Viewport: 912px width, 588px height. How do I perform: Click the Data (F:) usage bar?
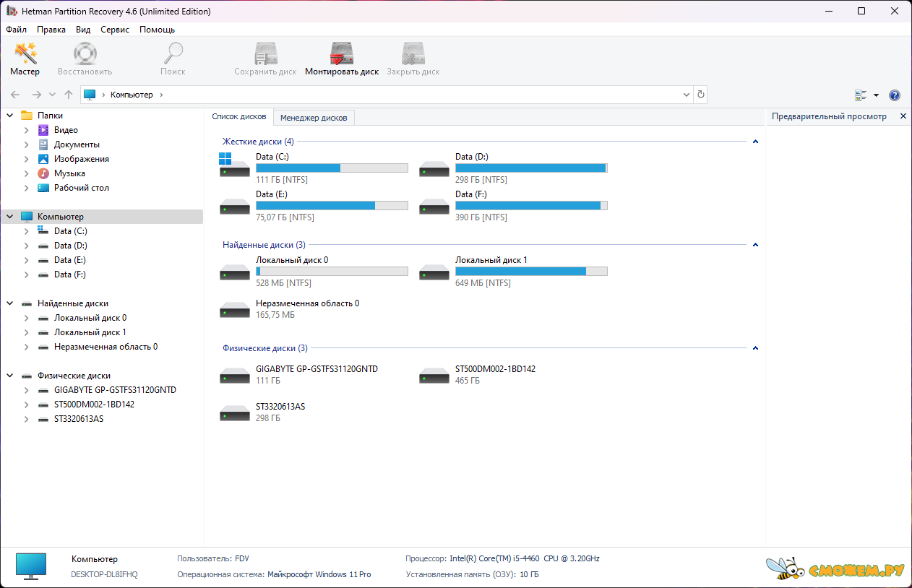[x=531, y=206]
